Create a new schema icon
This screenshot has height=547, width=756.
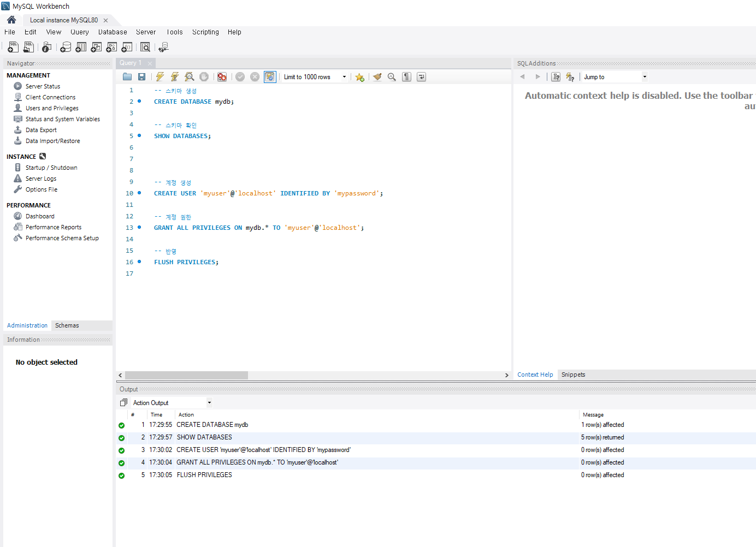pyautogui.click(x=66, y=47)
